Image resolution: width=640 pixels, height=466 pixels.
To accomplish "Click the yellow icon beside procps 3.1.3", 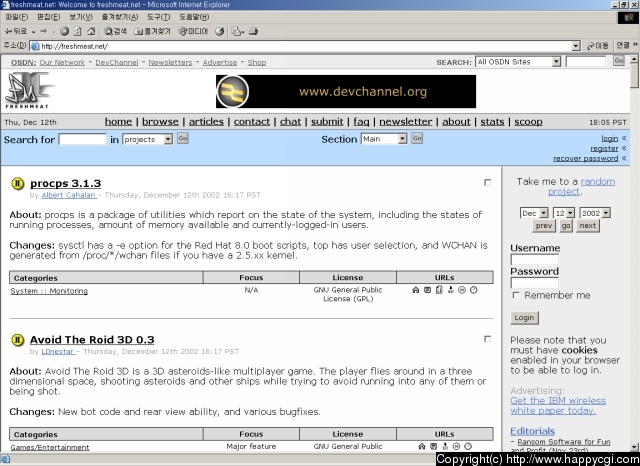I will coord(18,184).
